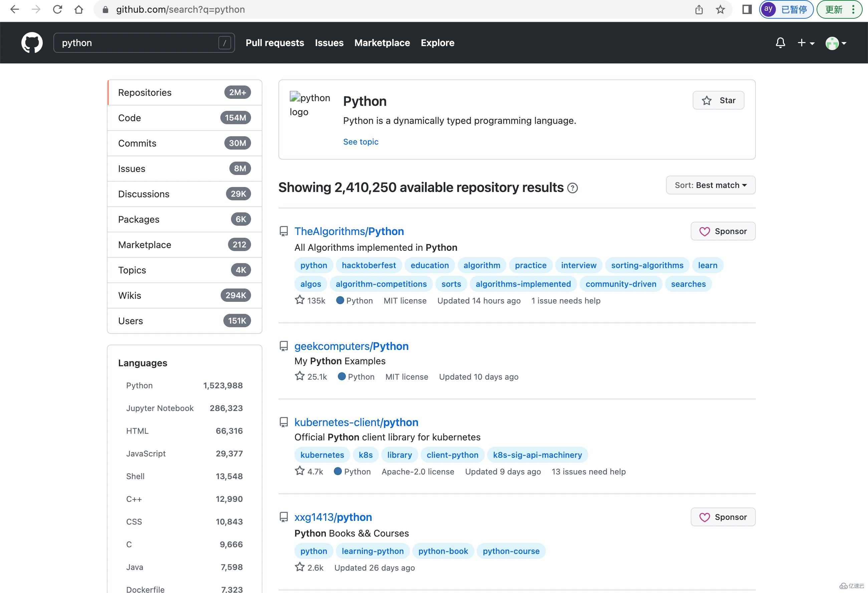Open Marketplace menu item in top nav
The height and width of the screenshot is (593, 868).
click(382, 43)
